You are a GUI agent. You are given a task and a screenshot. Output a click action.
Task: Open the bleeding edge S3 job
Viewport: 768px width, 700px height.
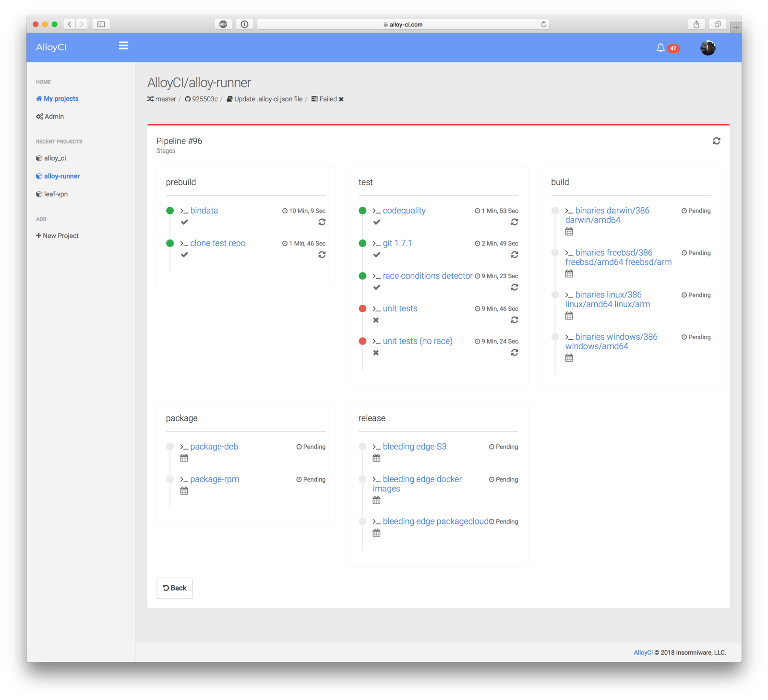coord(415,447)
